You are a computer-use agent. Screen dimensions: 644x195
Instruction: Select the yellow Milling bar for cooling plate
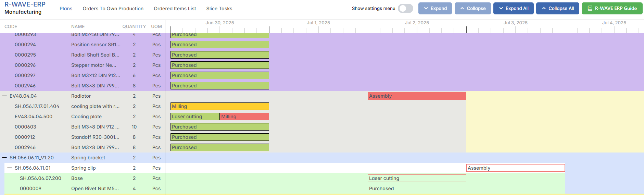click(x=220, y=106)
